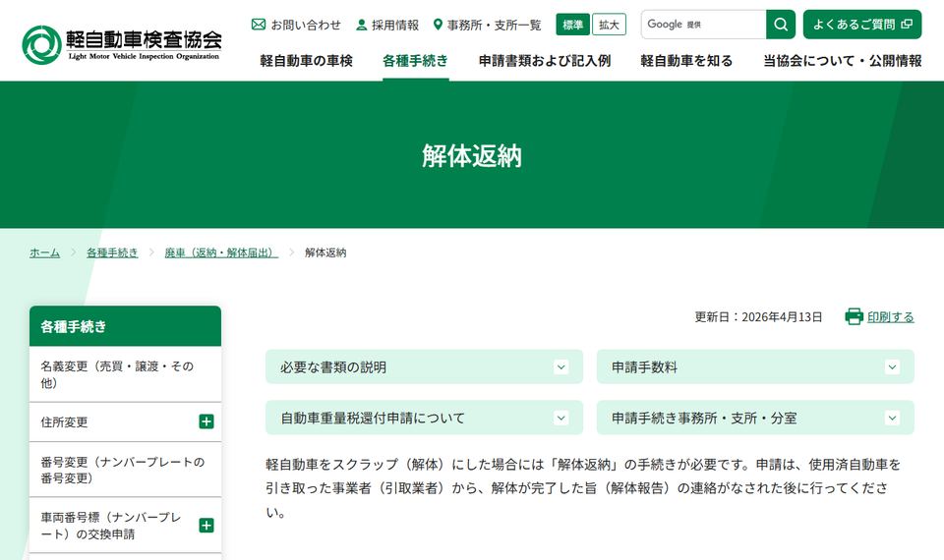
Task: Open 申請手続き事務所・支所・分室 section
Action: (755, 418)
